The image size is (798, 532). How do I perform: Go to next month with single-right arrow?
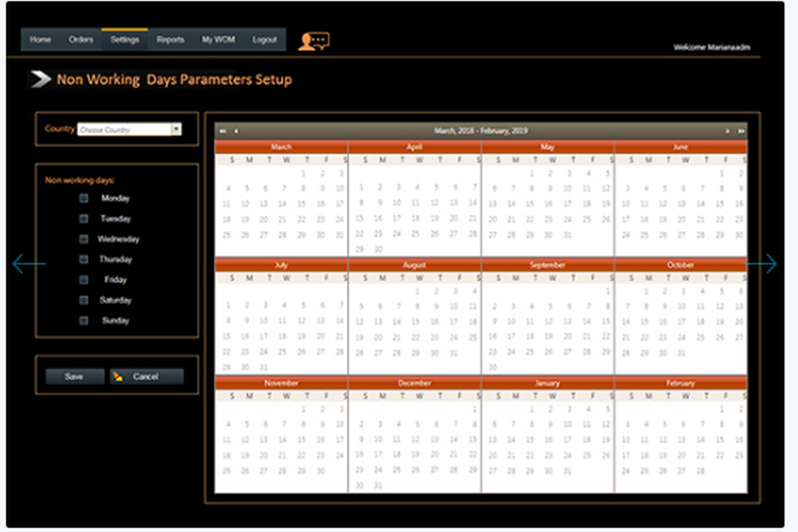tap(727, 132)
